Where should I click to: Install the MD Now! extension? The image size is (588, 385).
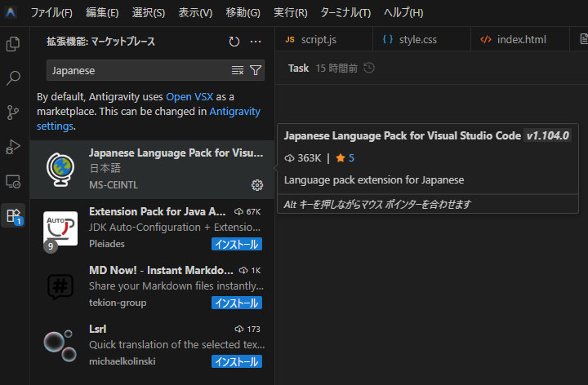pos(237,303)
